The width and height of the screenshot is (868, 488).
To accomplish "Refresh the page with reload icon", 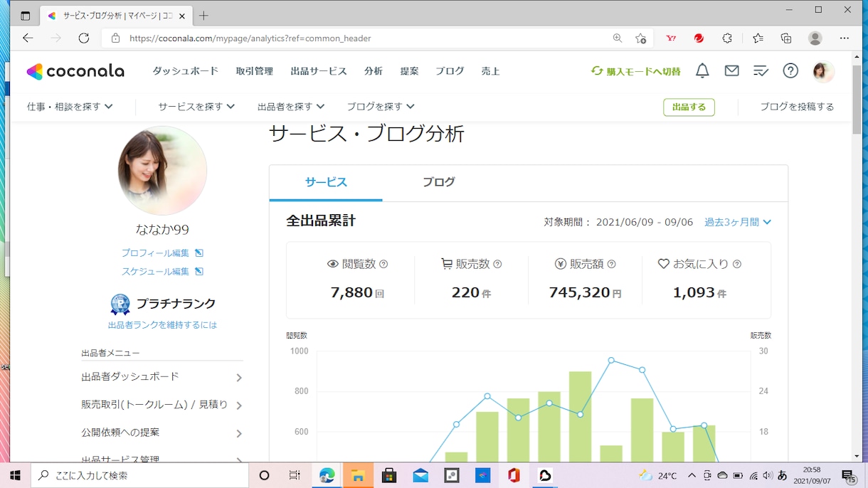I will 83,38.
